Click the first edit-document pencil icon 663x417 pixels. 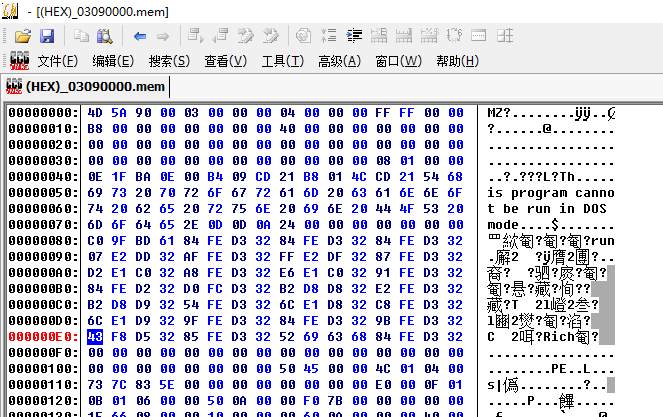(x=245, y=36)
